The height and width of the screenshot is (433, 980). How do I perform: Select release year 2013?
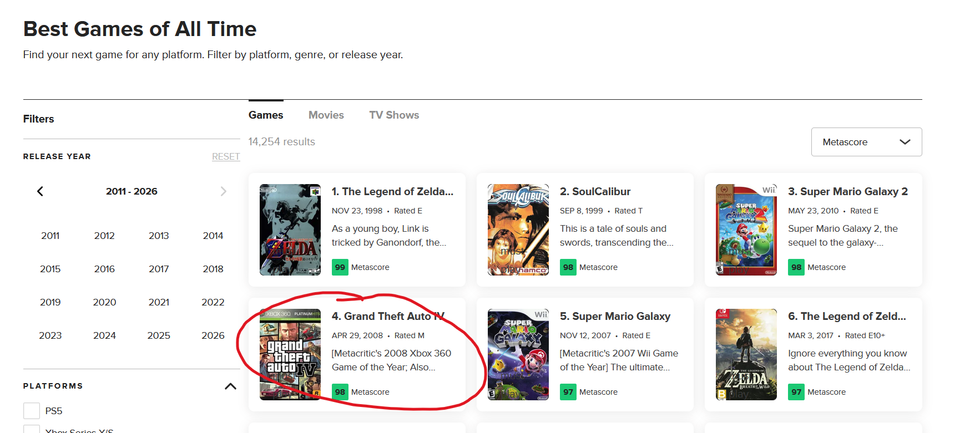(159, 236)
